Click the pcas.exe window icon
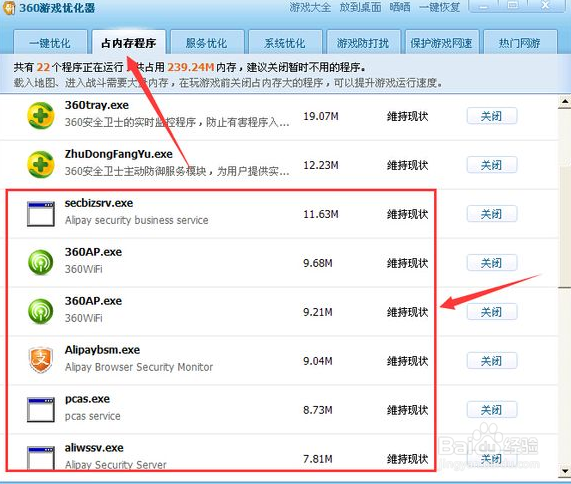Screen dimensions: 571x484 (x=41, y=410)
